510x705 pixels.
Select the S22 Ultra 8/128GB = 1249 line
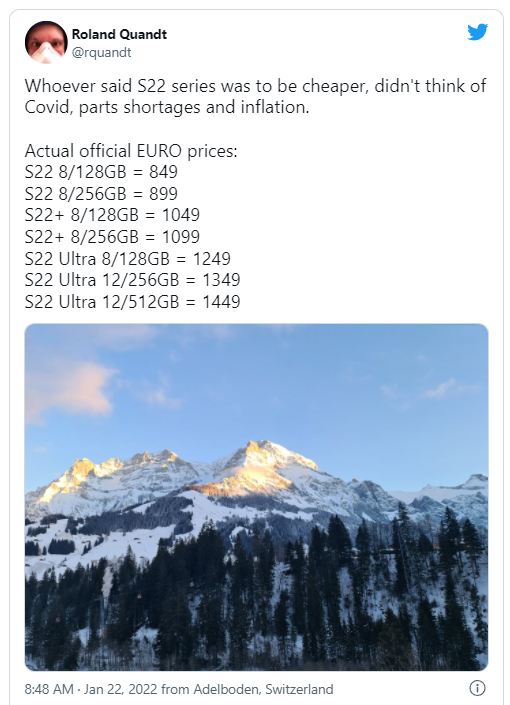click(x=128, y=259)
